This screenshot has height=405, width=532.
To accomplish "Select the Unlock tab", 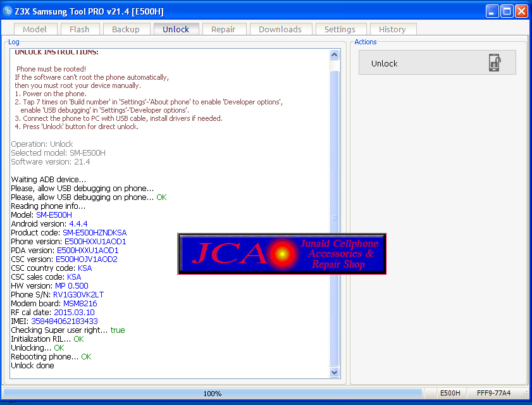I will pos(176,29).
